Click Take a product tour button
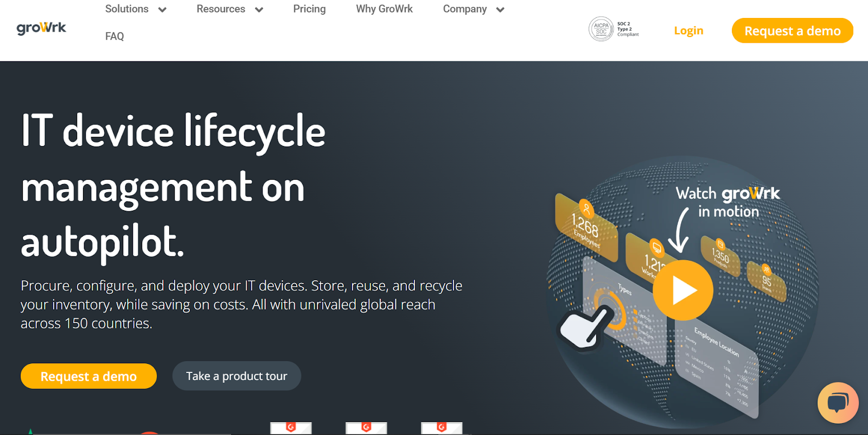The width and height of the screenshot is (868, 435). 237,376
